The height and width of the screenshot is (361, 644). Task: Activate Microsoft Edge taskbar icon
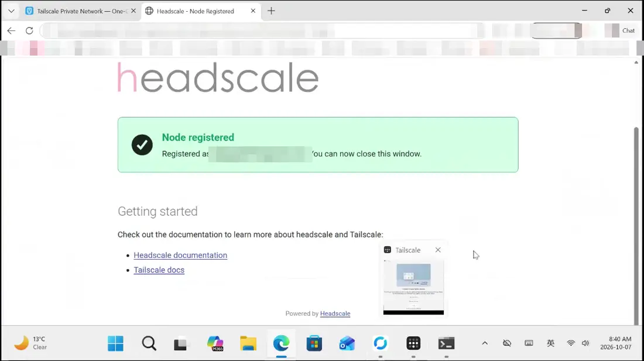282,343
